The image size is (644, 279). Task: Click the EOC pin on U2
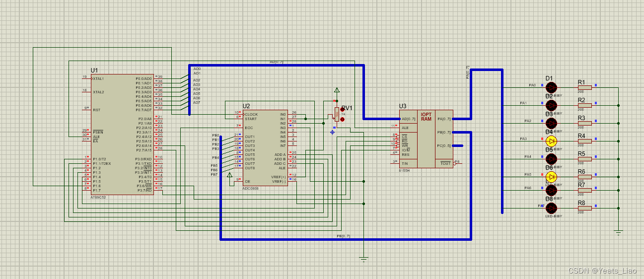click(249, 128)
